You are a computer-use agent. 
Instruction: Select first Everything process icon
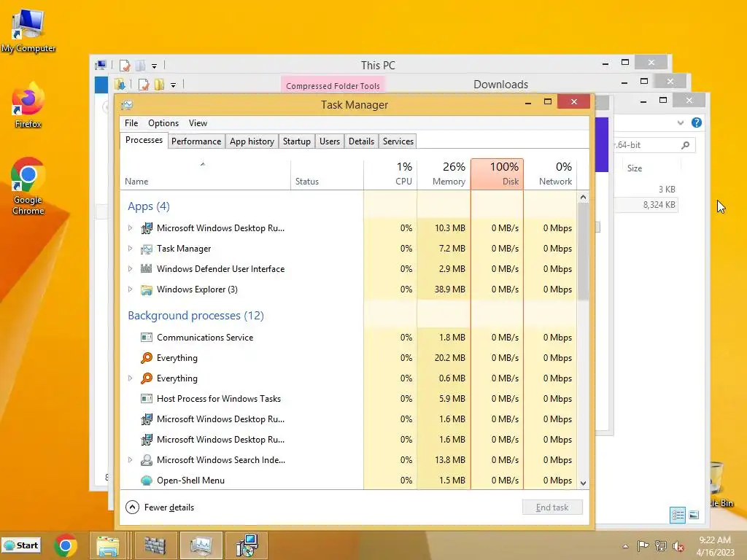(147, 357)
